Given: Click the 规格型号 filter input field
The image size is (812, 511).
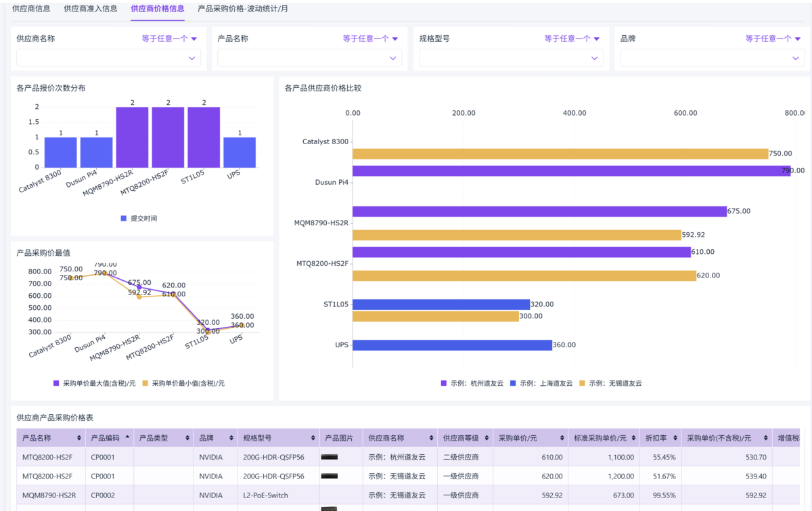Looking at the screenshot, I should point(511,58).
